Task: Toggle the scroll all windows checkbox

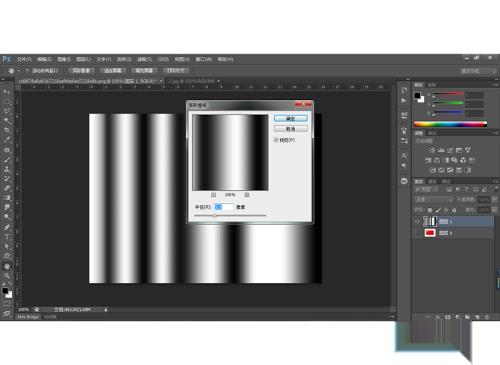Action: pyautogui.click(x=27, y=71)
